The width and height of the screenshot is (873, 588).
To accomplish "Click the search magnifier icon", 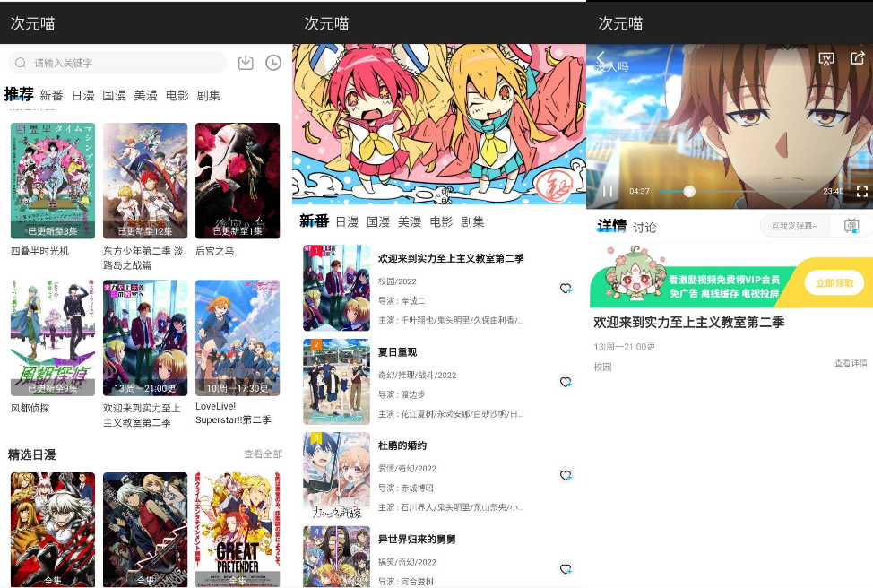I will pos(21,63).
